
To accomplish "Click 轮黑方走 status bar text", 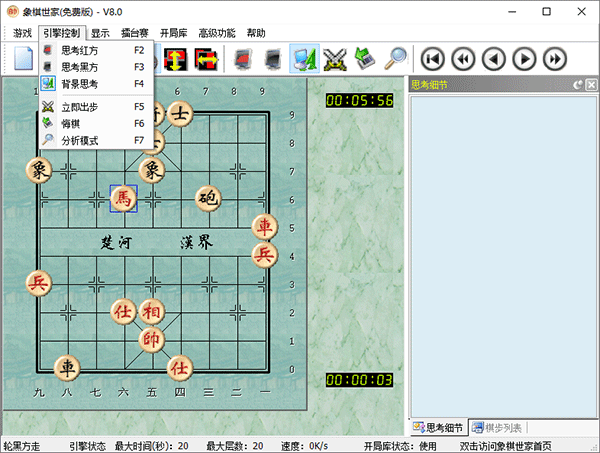I will [22, 446].
